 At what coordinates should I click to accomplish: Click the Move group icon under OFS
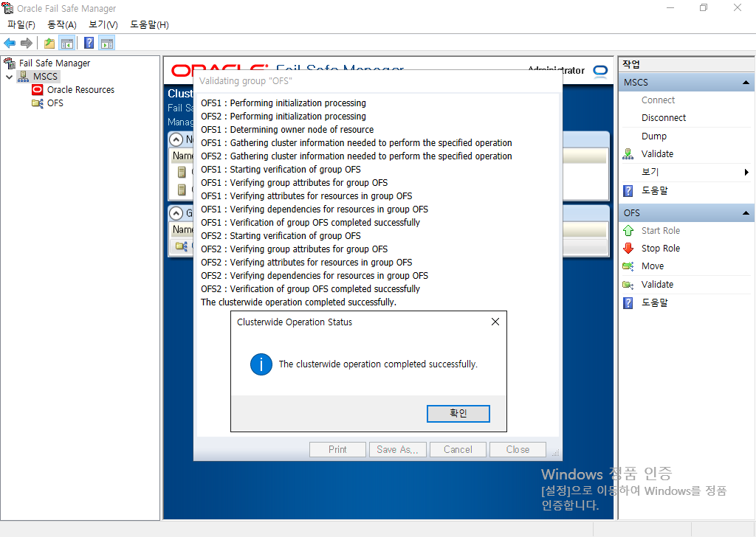pyautogui.click(x=628, y=266)
